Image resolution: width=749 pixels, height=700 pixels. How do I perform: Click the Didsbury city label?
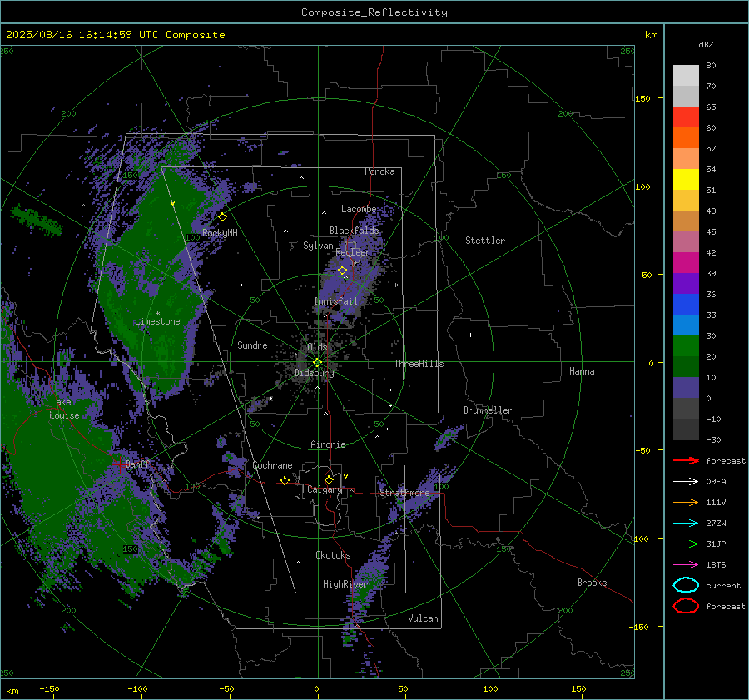(x=314, y=373)
